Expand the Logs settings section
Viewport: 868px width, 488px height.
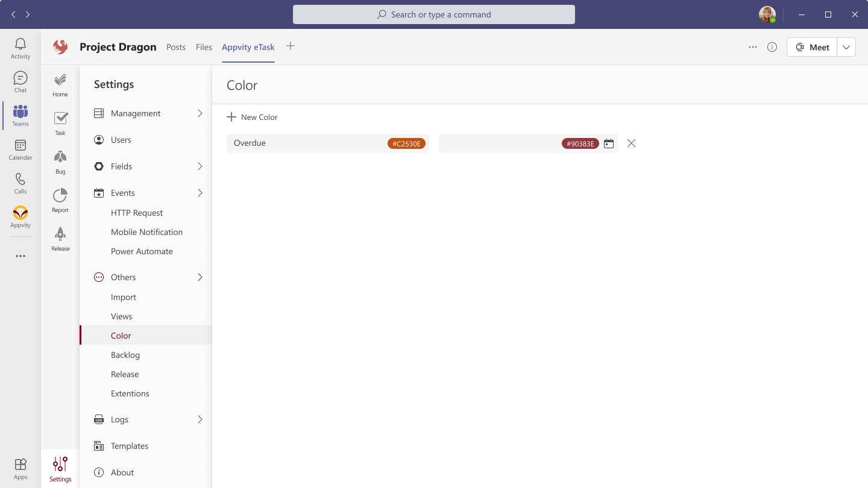200,419
